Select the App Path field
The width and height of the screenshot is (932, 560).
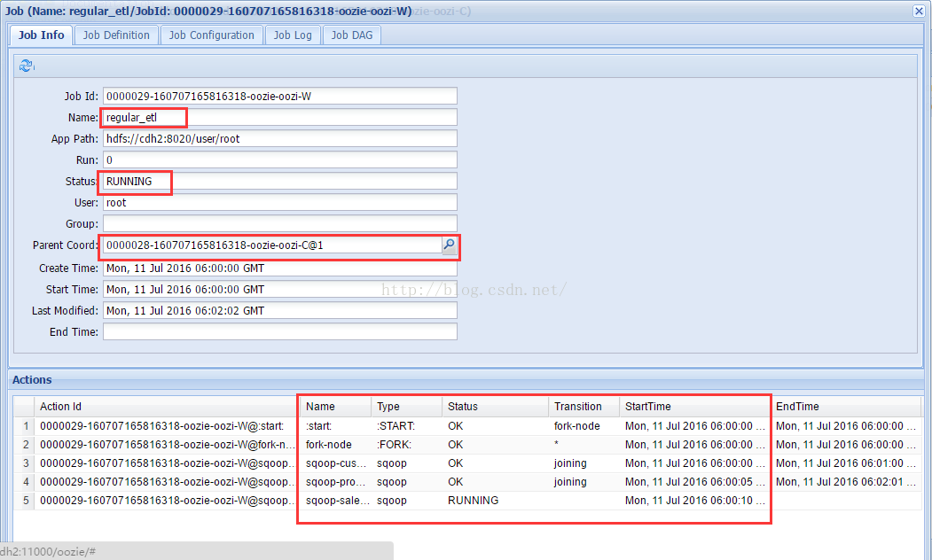click(x=280, y=138)
